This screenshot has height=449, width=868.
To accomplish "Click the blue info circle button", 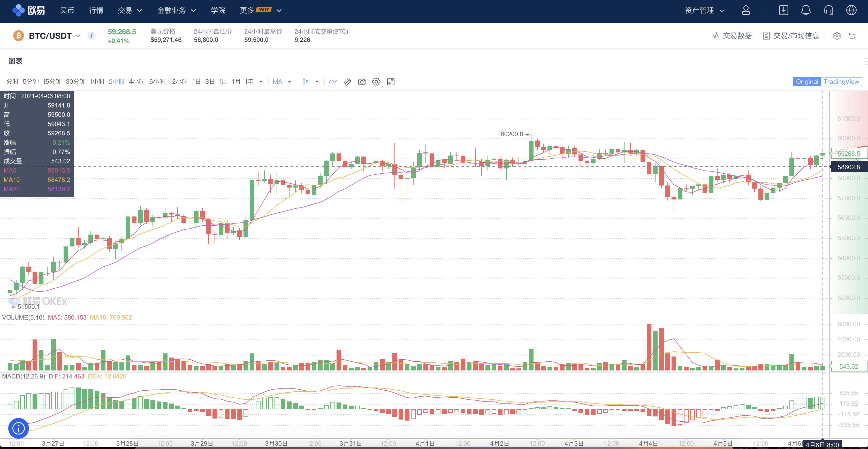I will click(19, 428).
